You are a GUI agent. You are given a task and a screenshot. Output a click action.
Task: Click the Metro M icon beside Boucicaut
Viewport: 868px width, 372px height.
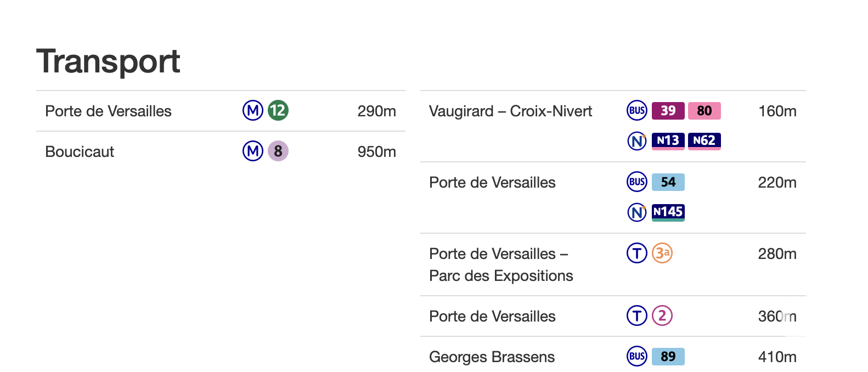tap(253, 151)
